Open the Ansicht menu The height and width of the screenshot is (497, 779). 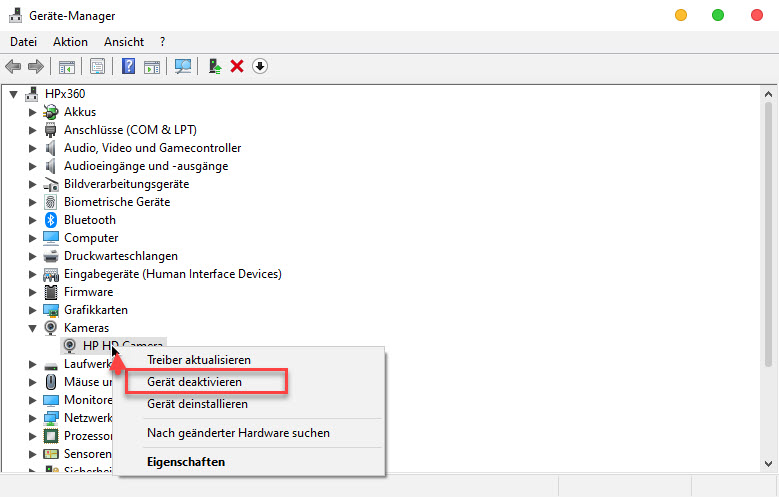pyautogui.click(x=124, y=42)
